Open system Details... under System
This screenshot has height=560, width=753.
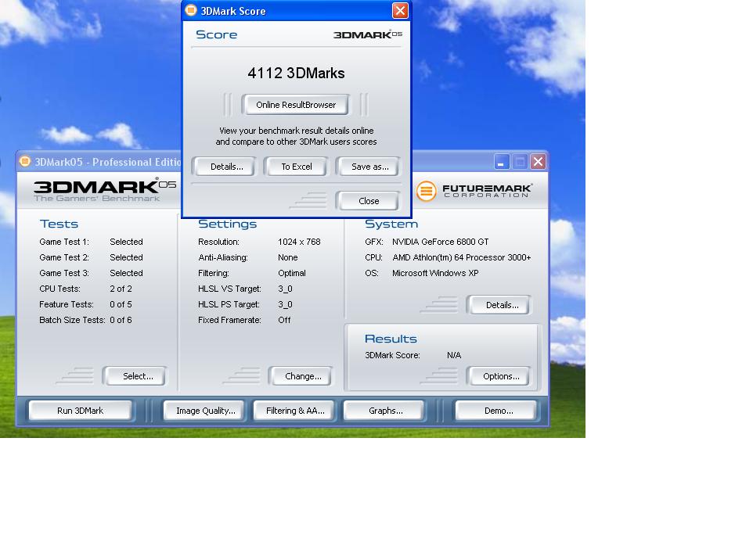point(501,305)
